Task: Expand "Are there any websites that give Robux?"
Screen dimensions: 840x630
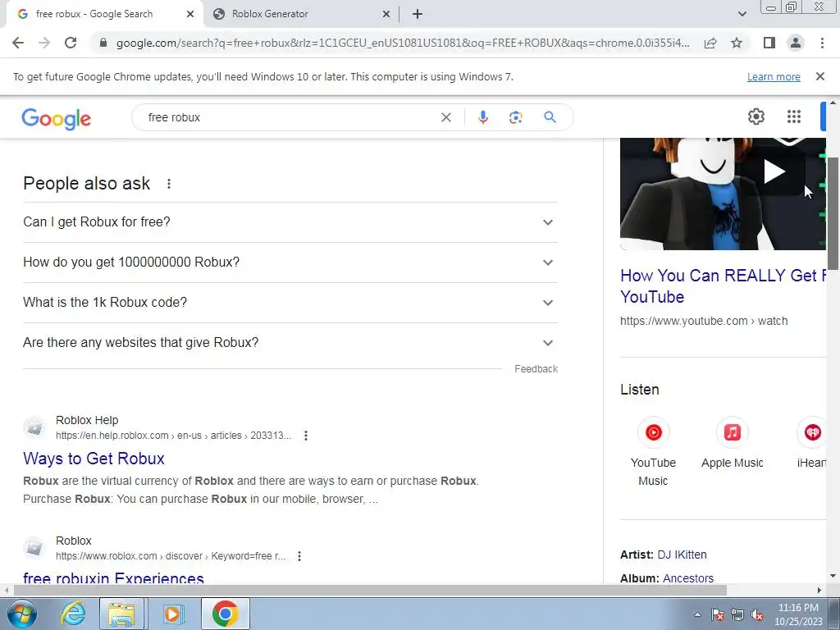Action: click(290, 343)
